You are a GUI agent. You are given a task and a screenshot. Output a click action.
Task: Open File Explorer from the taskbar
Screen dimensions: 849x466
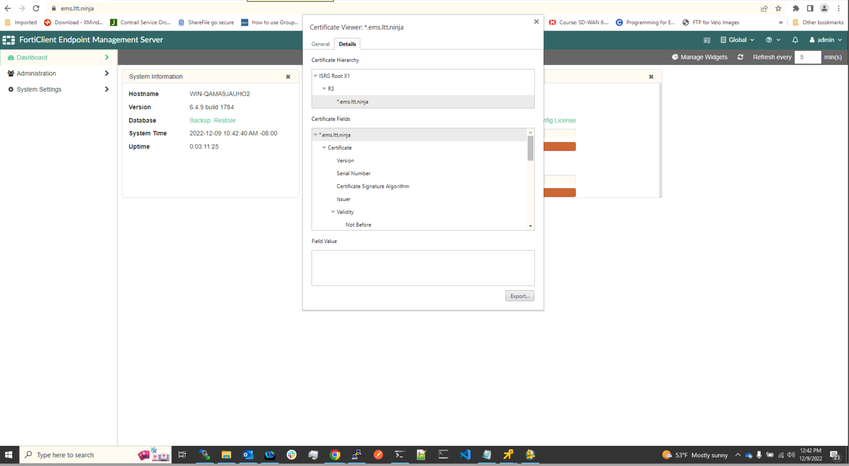click(226, 455)
